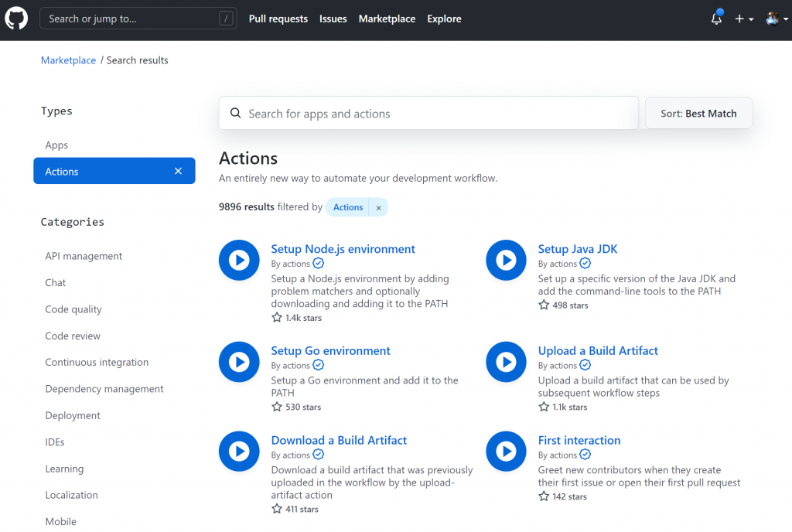Click verified badge under Download a Build Artifact
792x532 pixels.
pyautogui.click(x=318, y=454)
